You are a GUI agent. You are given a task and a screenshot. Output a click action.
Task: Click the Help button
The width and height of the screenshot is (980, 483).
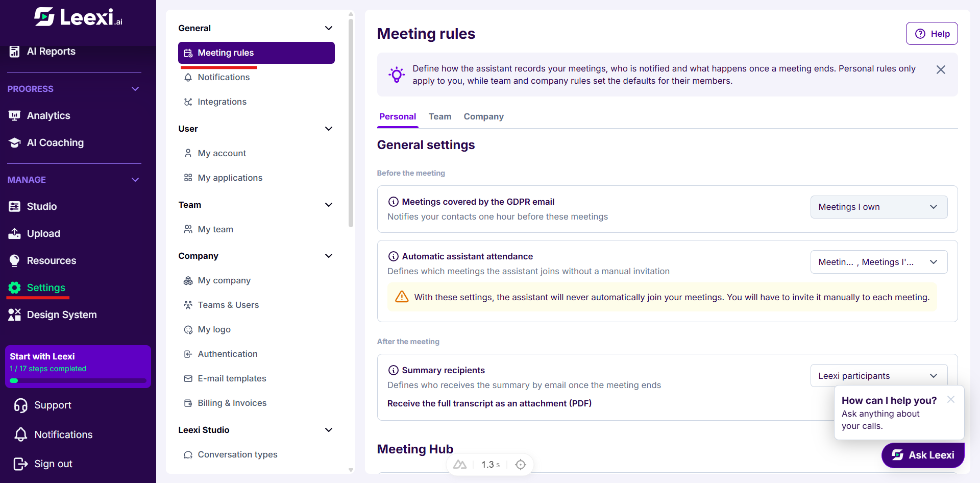click(x=932, y=34)
